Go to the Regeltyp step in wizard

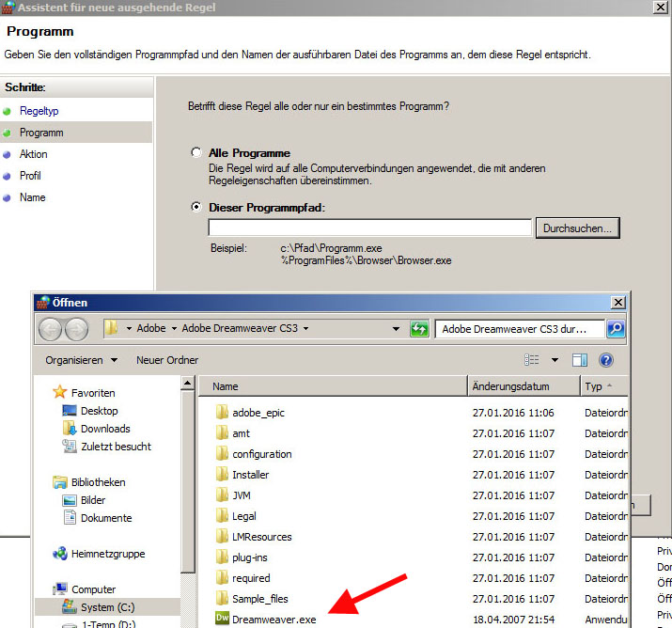[39, 111]
